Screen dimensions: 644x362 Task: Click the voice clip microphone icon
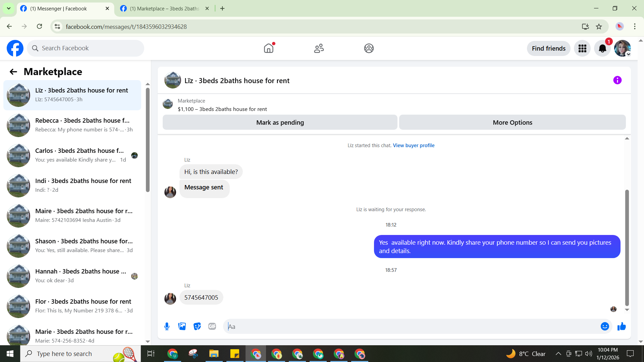point(167,326)
